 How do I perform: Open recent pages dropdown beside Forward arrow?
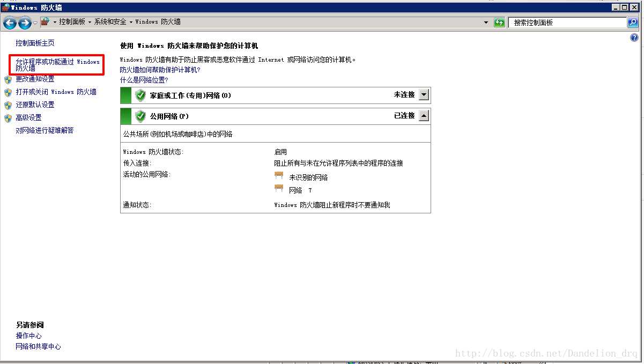pos(35,23)
